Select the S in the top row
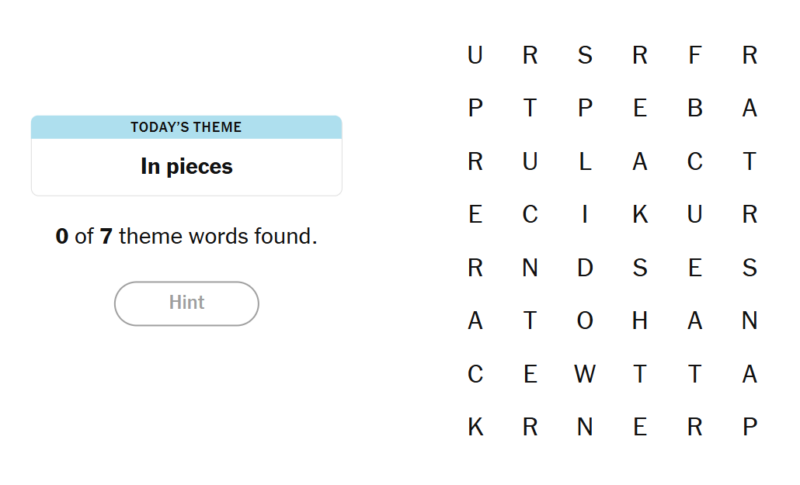The width and height of the screenshot is (800, 485). pyautogui.click(x=585, y=56)
